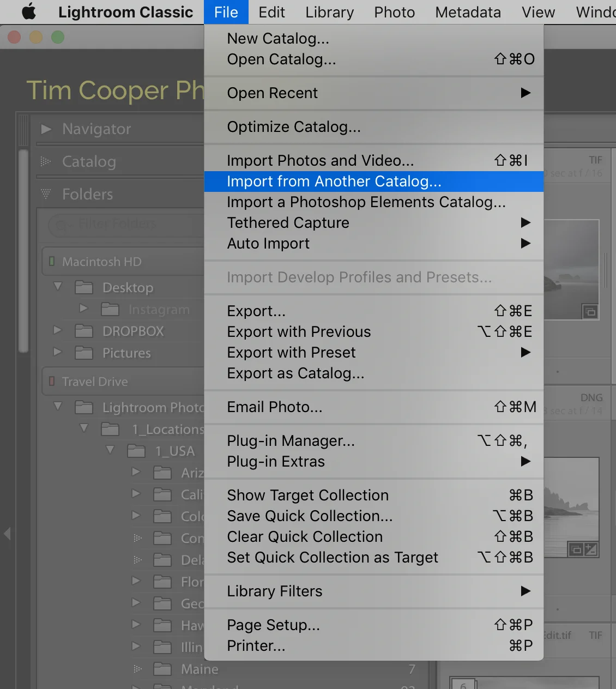
Task: Open Plug-in Manager...
Action: click(374, 441)
